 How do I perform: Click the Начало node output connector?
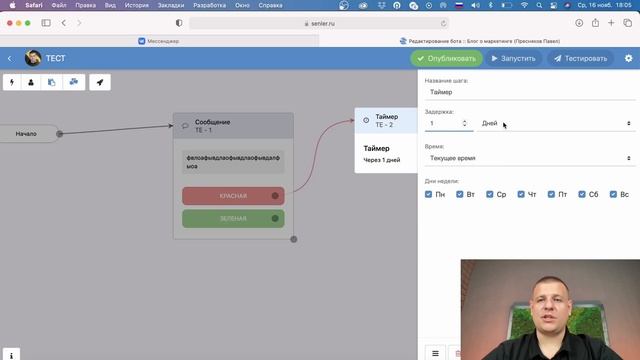tap(60, 133)
